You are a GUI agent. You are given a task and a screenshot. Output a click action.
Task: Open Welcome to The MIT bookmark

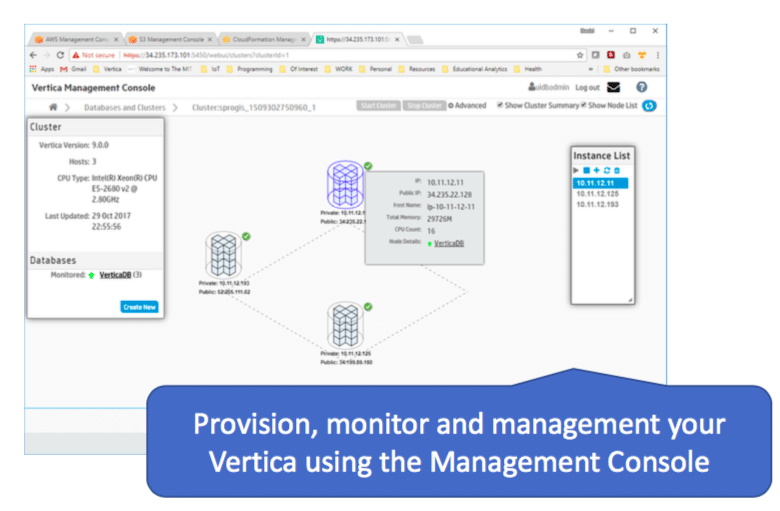160,69
